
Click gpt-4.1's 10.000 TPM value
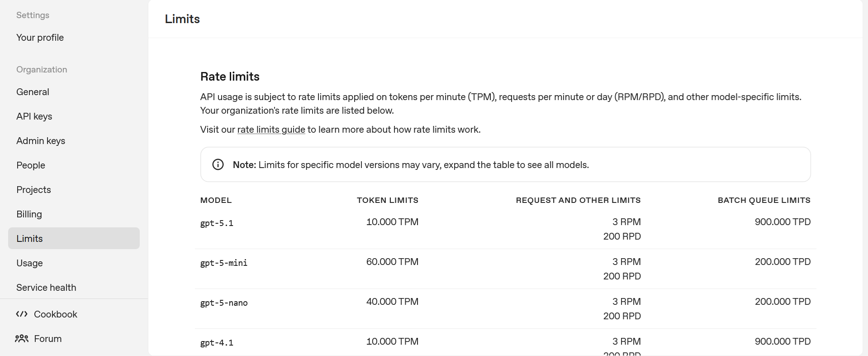(x=392, y=342)
